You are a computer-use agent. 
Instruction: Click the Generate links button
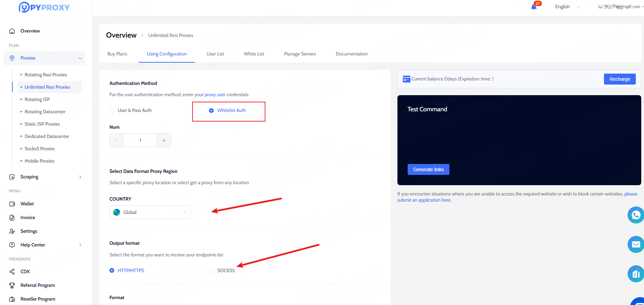point(428,169)
